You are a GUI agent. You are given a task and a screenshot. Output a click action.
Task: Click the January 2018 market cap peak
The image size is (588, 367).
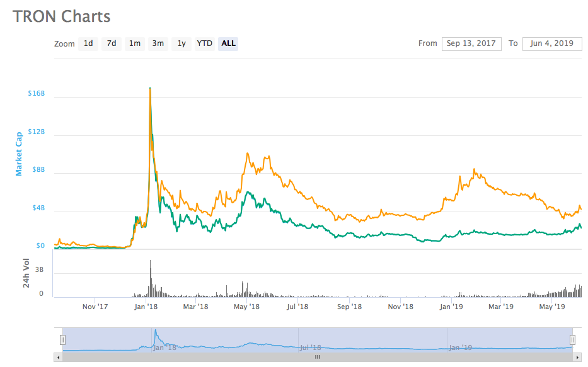(150, 88)
